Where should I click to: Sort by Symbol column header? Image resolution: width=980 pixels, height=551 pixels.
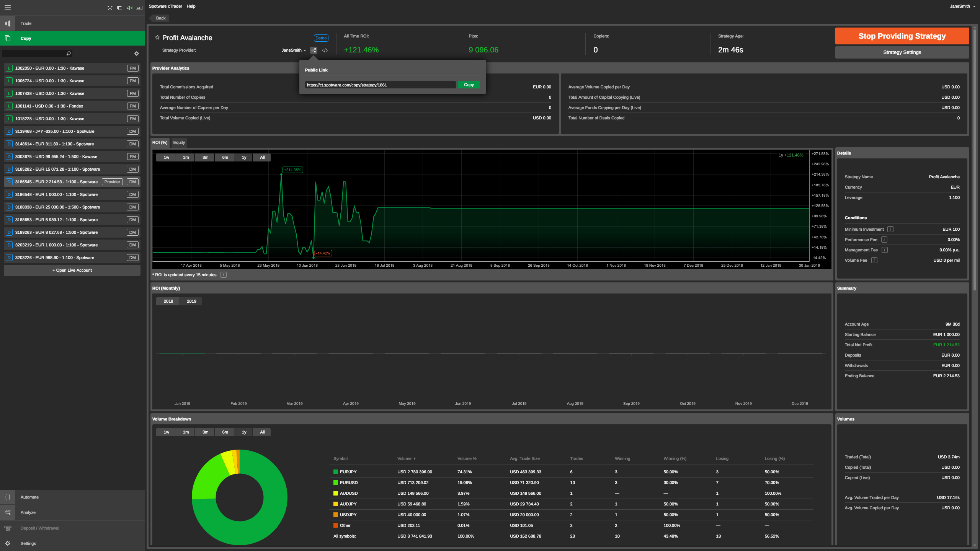(340, 458)
